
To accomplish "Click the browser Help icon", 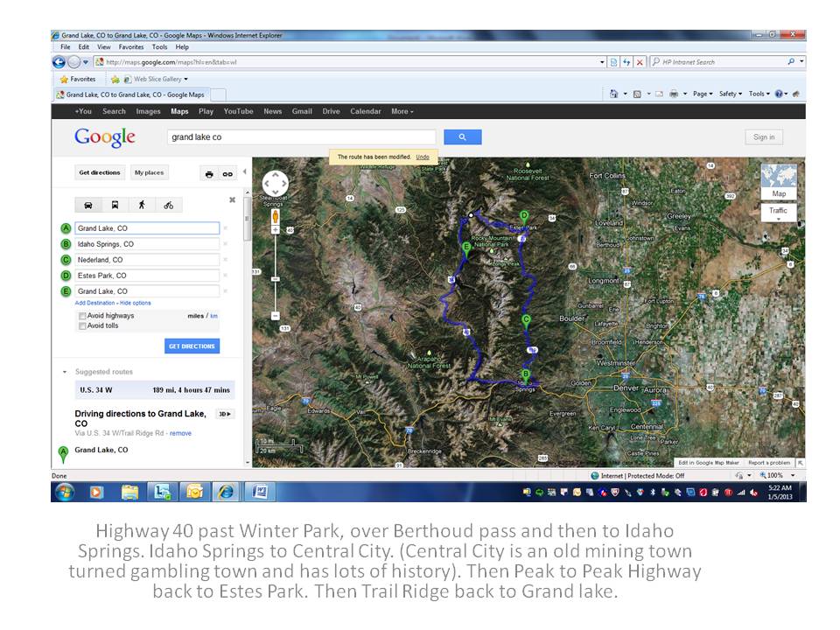I will pos(779,94).
